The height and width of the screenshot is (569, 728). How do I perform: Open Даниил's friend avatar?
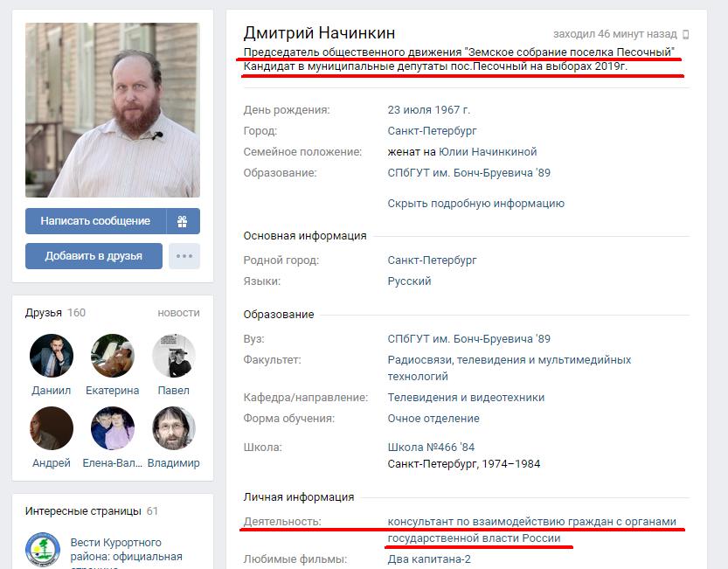click(52, 356)
